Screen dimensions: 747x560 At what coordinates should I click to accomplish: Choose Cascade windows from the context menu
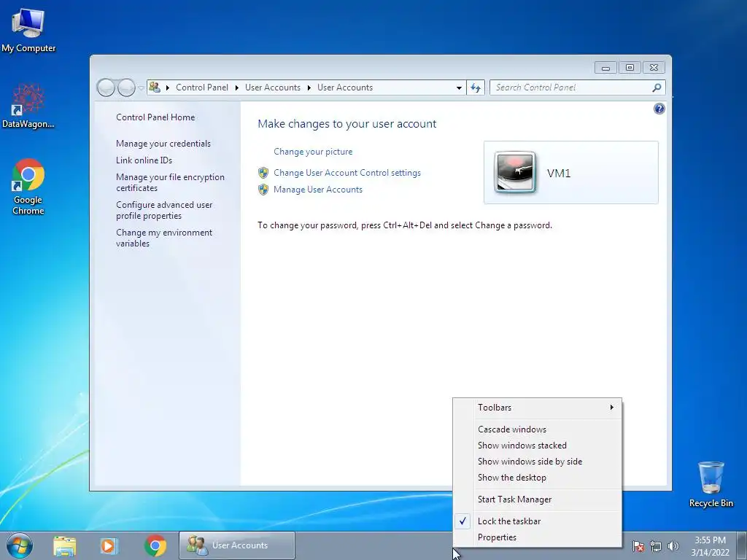[x=538, y=429]
